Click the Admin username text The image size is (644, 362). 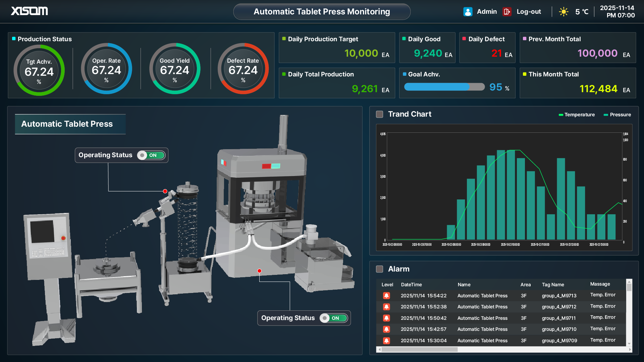pyautogui.click(x=487, y=11)
